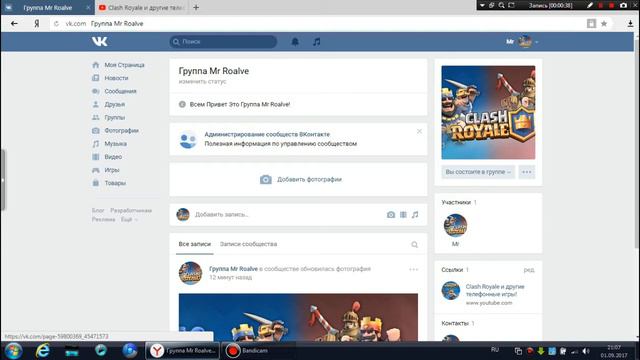Click Группа Mr Roalve post author link

[233, 269]
